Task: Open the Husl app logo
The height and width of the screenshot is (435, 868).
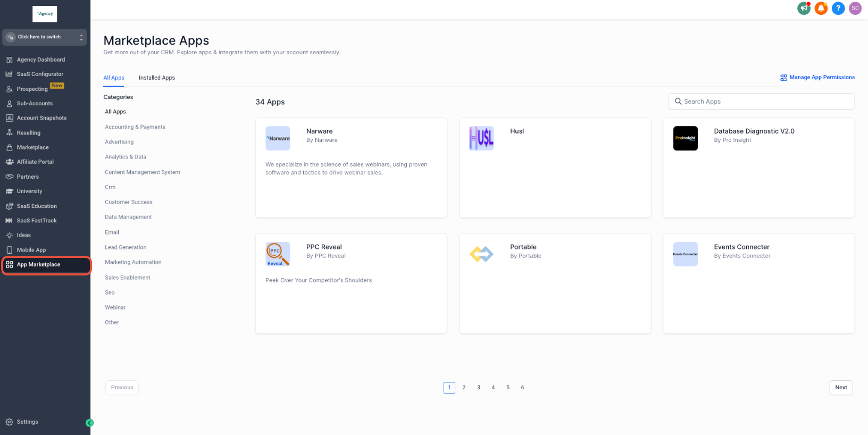Action: [x=481, y=138]
